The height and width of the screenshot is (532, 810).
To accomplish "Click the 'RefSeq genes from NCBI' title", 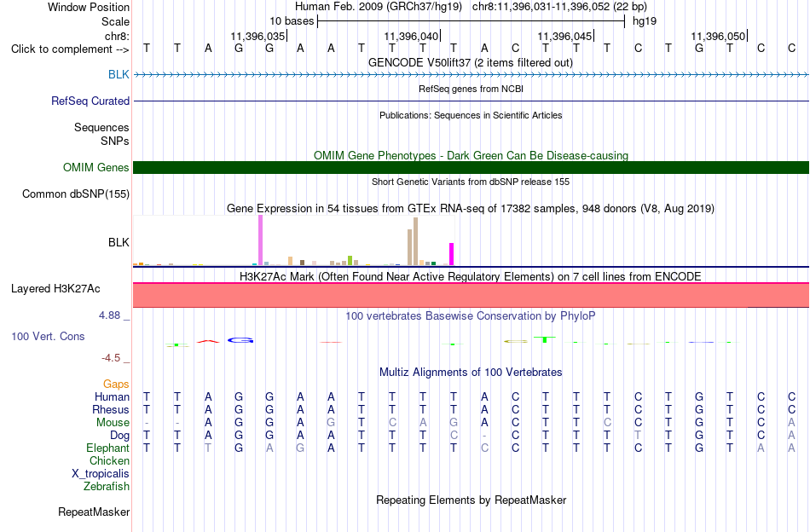I will (471, 89).
